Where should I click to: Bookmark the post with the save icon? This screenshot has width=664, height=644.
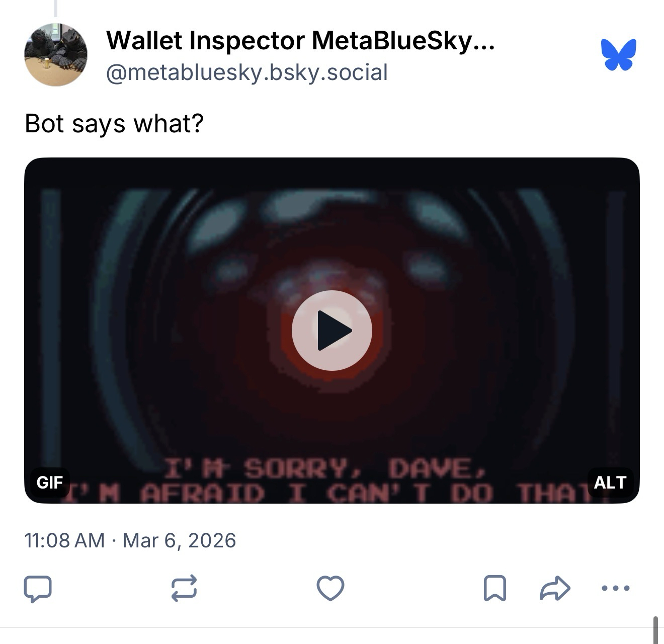click(494, 588)
